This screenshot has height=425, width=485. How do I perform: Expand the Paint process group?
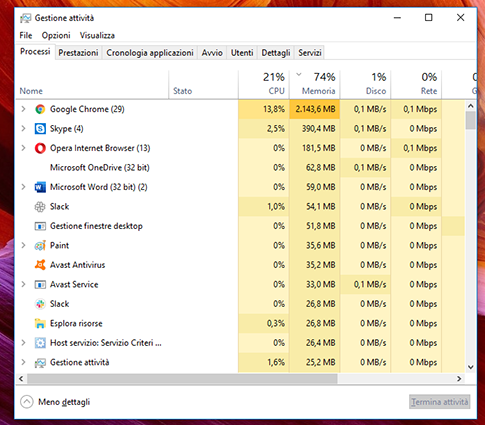pyautogui.click(x=23, y=245)
